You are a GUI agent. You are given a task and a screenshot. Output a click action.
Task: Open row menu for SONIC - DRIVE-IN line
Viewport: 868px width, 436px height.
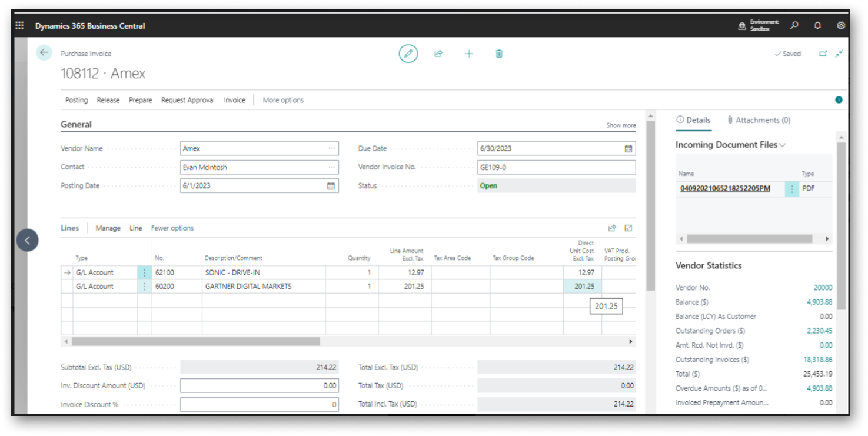click(x=145, y=273)
